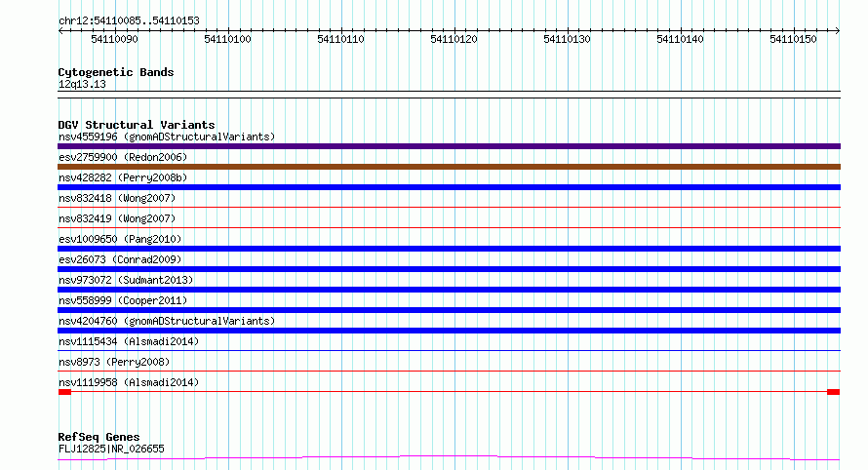Click the blue esv1009650 variant bar
This screenshot has height=470, width=868.
(449, 249)
